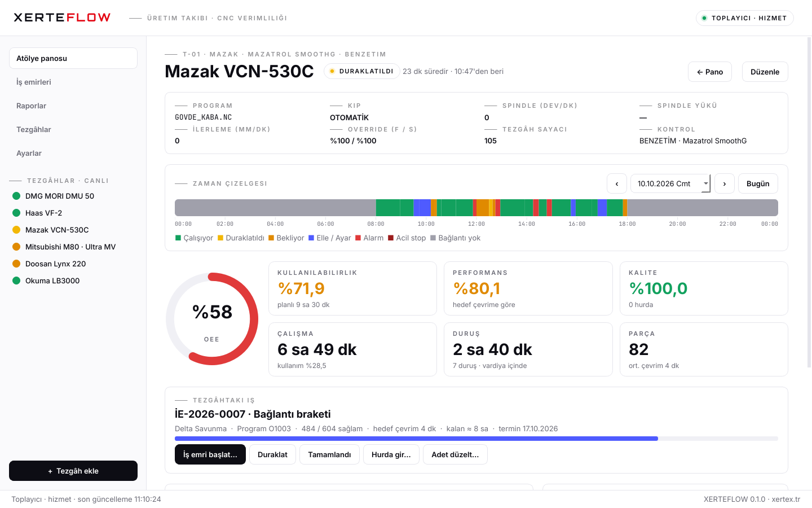
Task: Click green status dot beside DMG MORI DMU 50
Action: coord(16,196)
